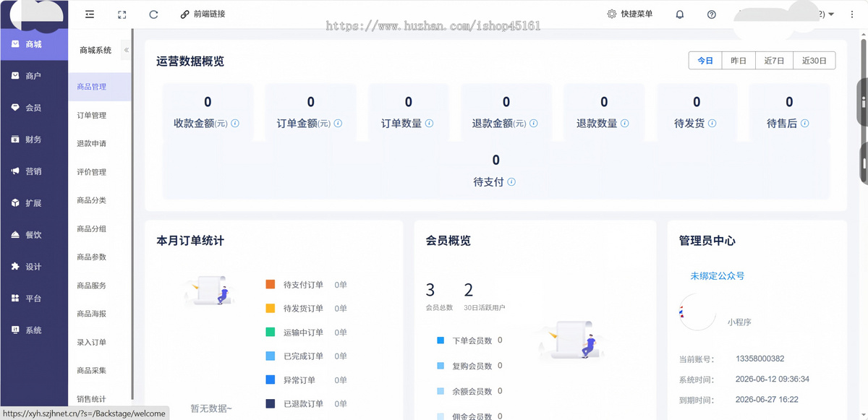Click the 会员总数 count 3
The width and height of the screenshot is (868, 420).
coord(430,290)
